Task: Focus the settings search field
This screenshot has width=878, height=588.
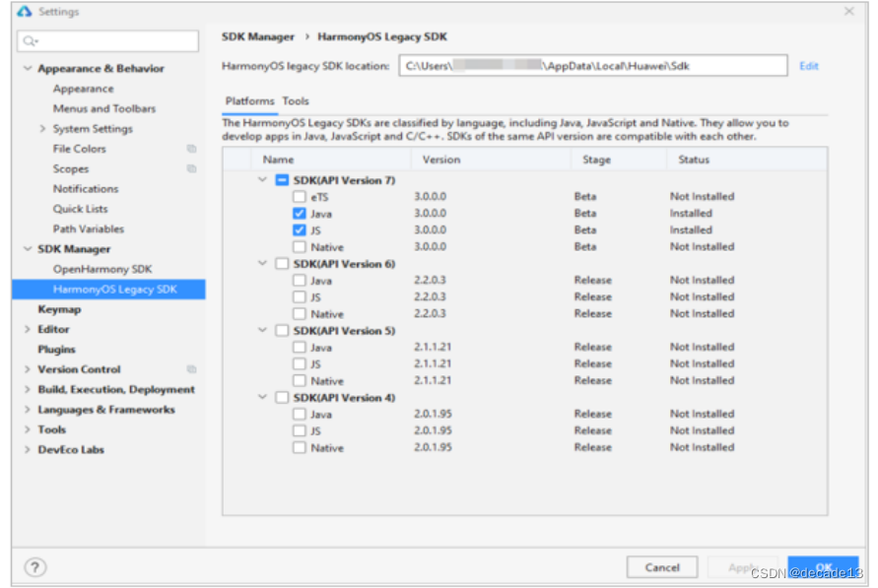Action: pyautogui.click(x=108, y=40)
